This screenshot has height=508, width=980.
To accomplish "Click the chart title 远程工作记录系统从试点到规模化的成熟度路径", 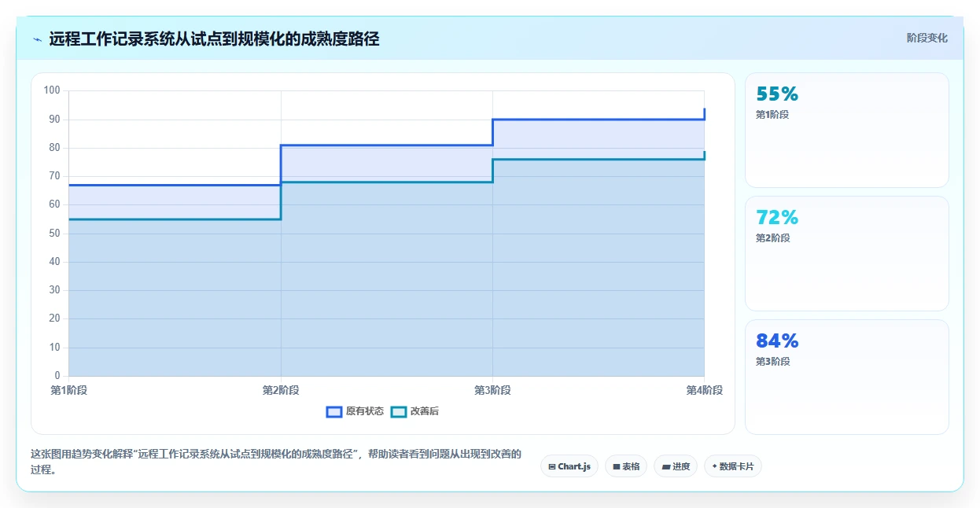I will [214, 39].
